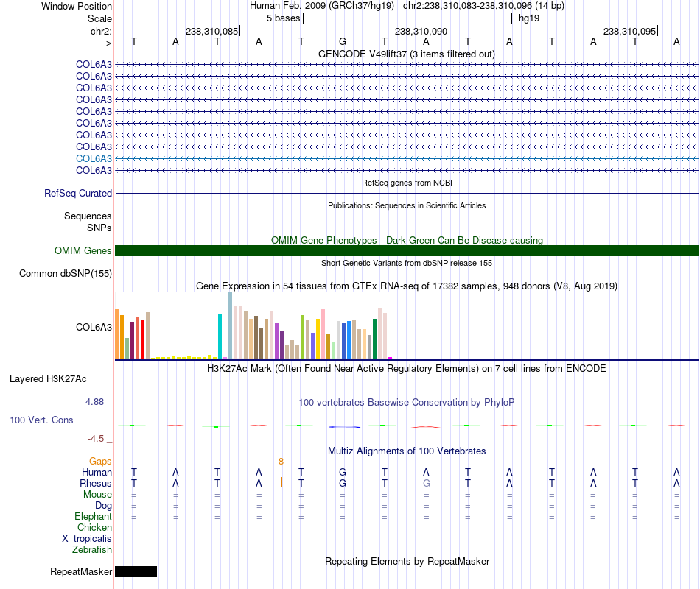This screenshot has height=589, width=700.
Task: Click the SNPs track label
Action: tap(99, 228)
